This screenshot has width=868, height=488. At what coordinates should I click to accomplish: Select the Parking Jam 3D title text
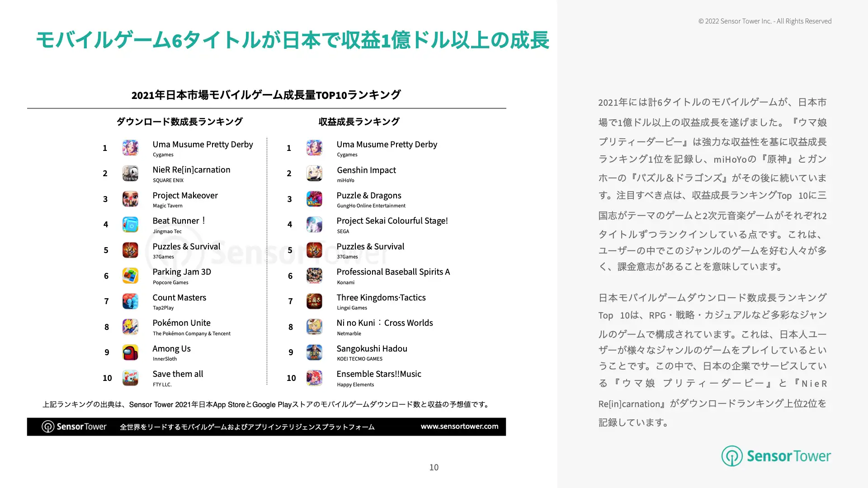click(182, 272)
